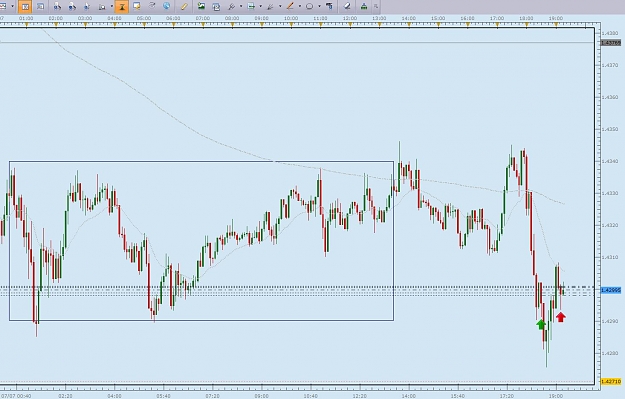Click the yellow 1.42710 price label

tap(611, 382)
